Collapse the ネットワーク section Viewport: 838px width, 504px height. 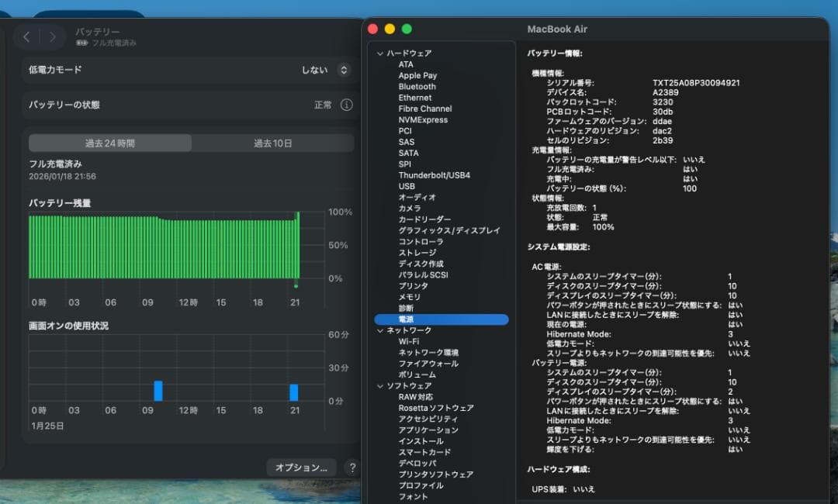click(x=379, y=330)
